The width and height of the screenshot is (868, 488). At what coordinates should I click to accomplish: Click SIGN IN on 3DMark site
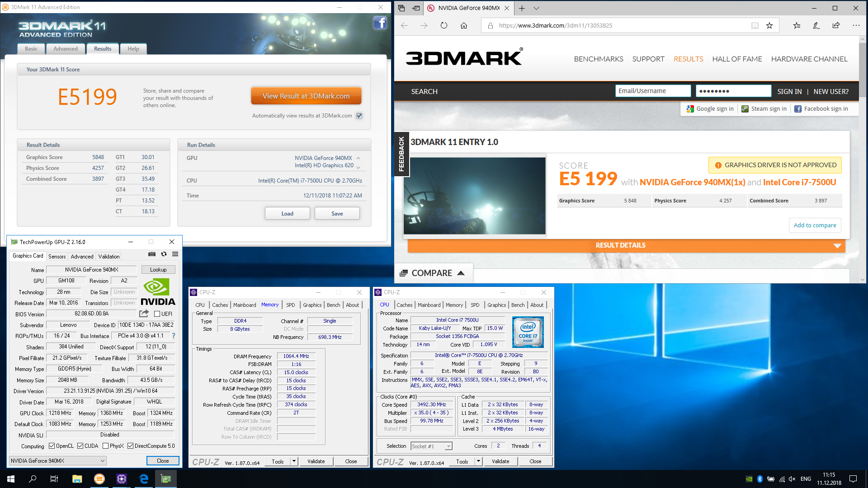tap(789, 91)
